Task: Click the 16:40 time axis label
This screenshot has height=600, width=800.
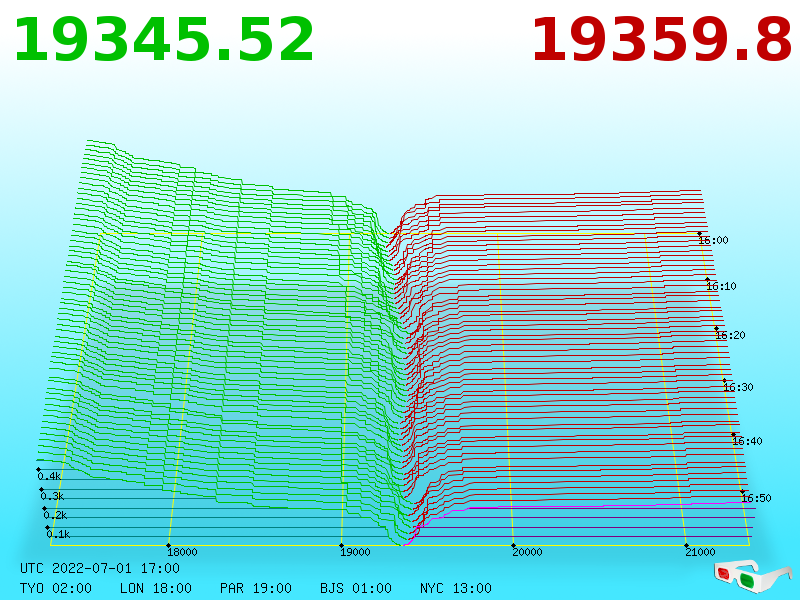Action: 747,441
